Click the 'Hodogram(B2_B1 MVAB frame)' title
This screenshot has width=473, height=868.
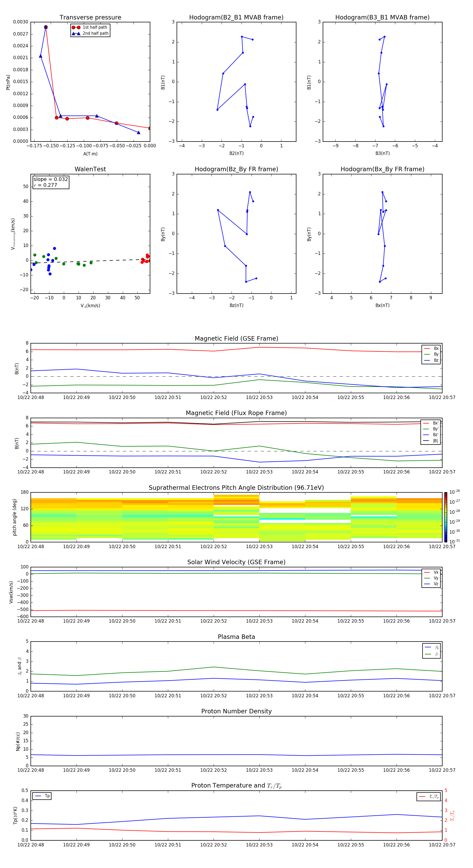coord(236,18)
